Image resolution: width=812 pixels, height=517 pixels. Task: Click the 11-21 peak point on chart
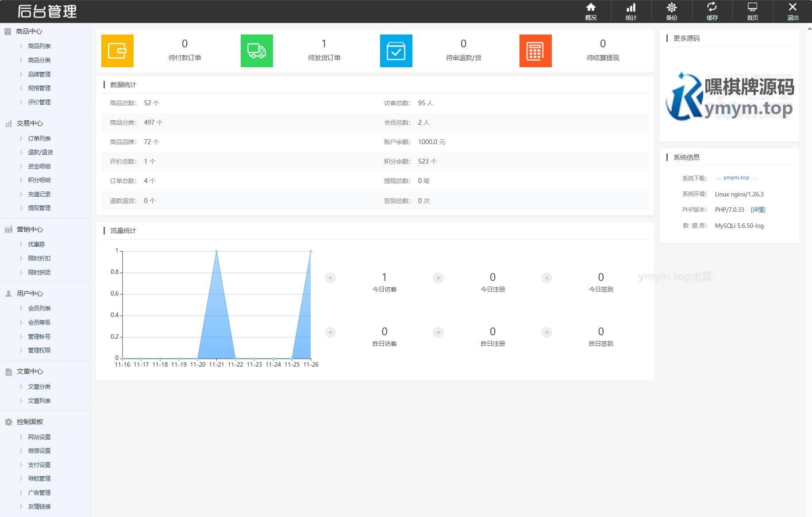(216, 251)
